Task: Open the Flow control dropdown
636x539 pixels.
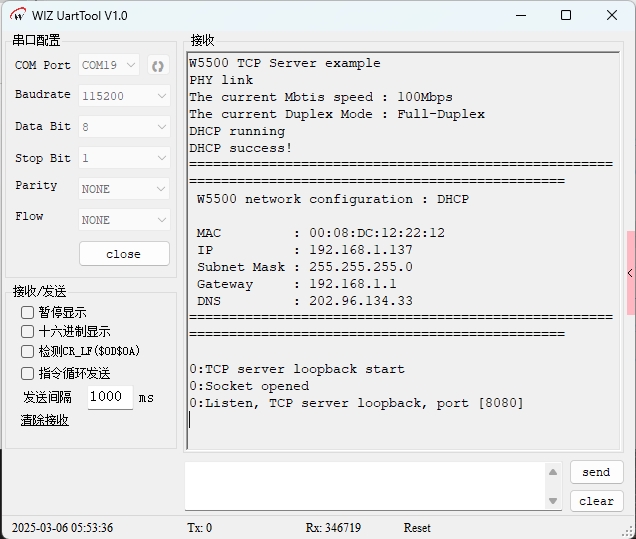Action: coord(124,219)
